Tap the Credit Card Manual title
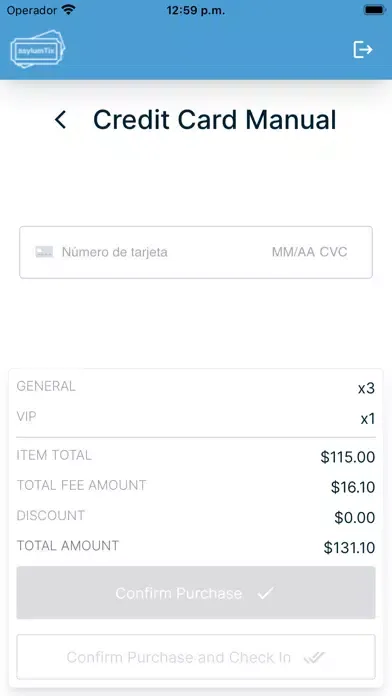The width and height of the screenshot is (392, 696). (214, 120)
